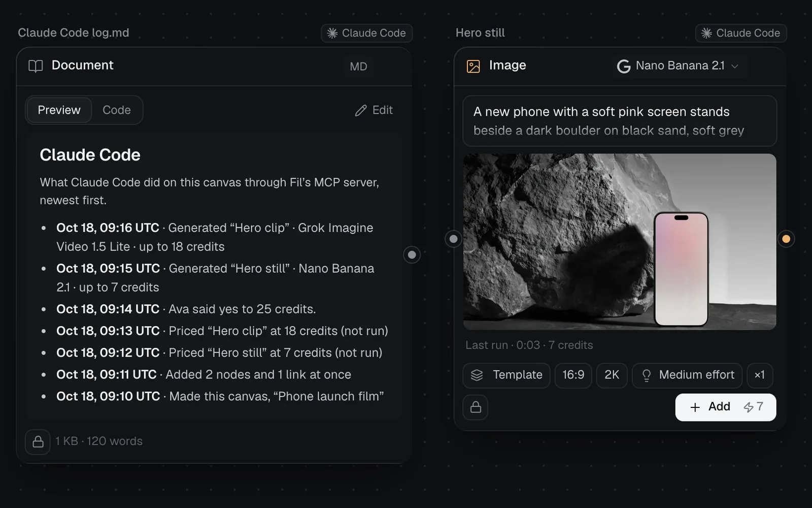The image size is (812, 508).
Task: Open the 2K resolution selector
Action: (x=612, y=375)
